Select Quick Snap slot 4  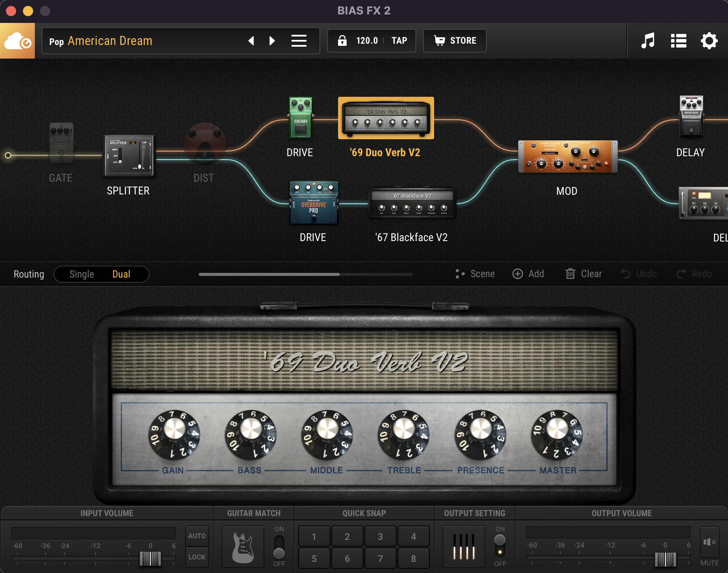[x=414, y=536]
